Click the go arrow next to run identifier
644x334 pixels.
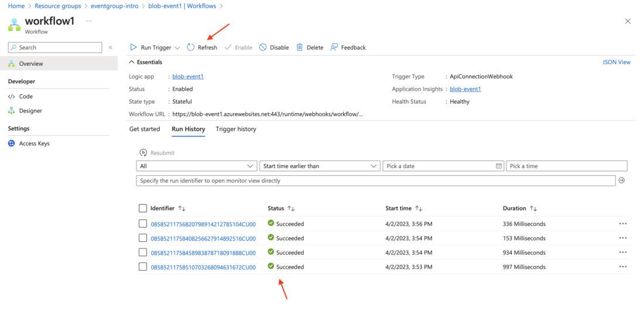[x=621, y=180]
